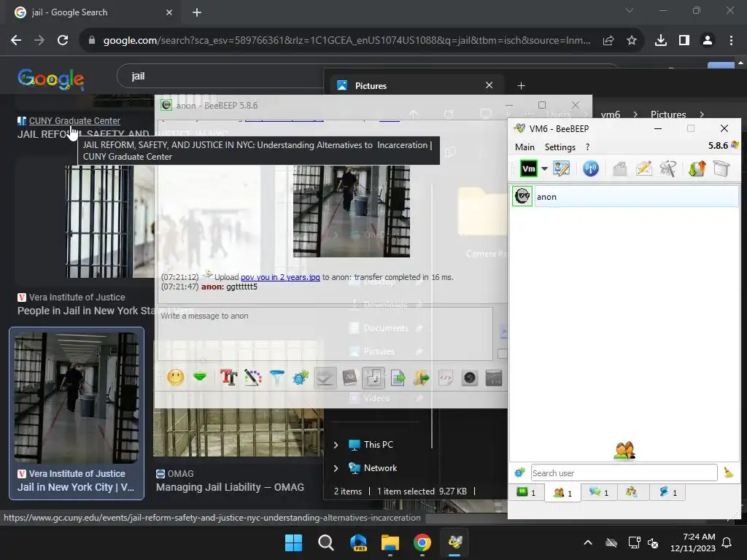
Task: Show hidden system tray icons
Action: point(588,542)
